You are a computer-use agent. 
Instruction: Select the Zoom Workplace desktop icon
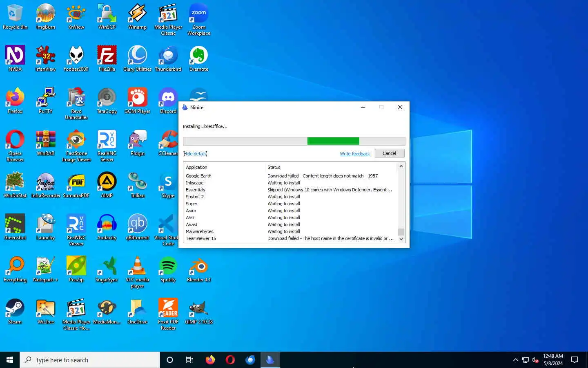coord(199,20)
